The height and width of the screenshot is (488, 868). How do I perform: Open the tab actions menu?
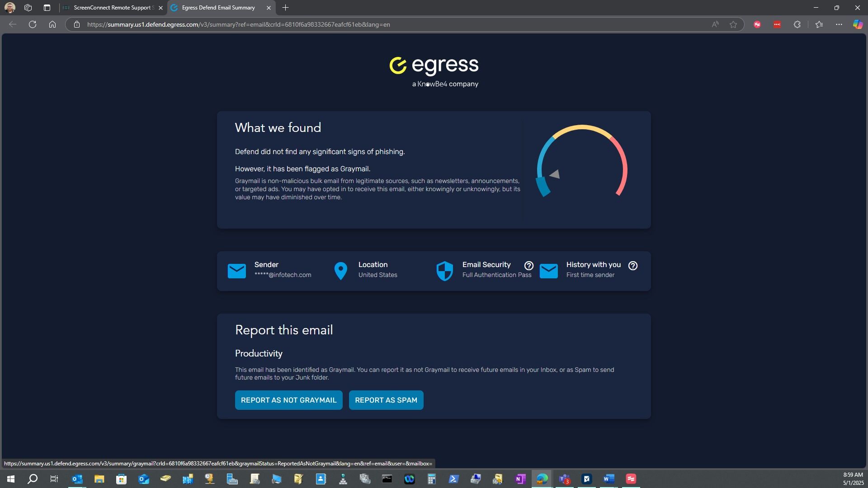pos(47,8)
